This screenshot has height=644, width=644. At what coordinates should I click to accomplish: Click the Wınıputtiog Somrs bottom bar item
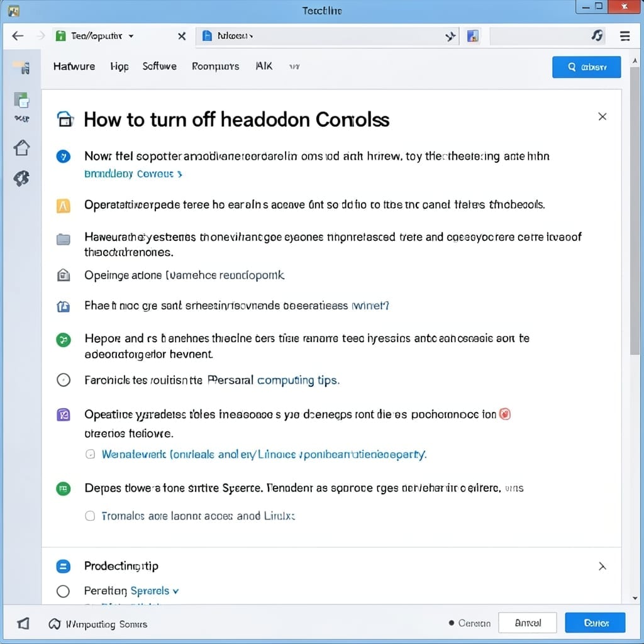pyautogui.click(x=97, y=625)
